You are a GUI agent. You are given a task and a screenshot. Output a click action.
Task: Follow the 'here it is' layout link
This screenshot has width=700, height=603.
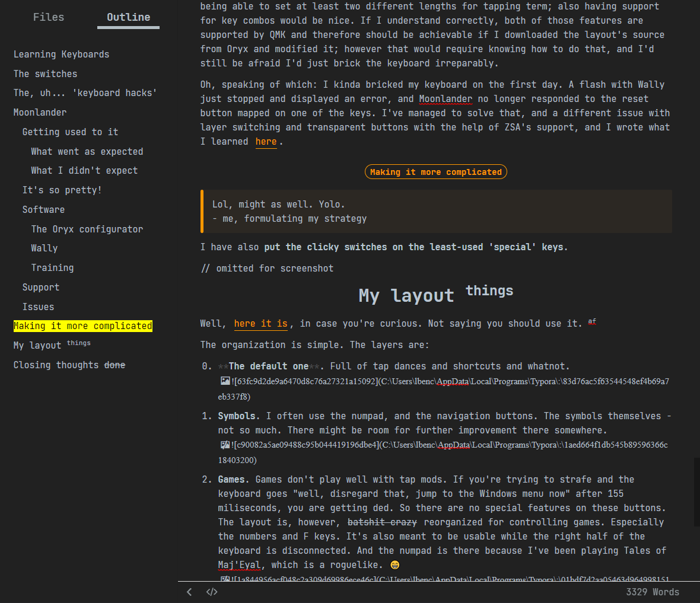260,324
